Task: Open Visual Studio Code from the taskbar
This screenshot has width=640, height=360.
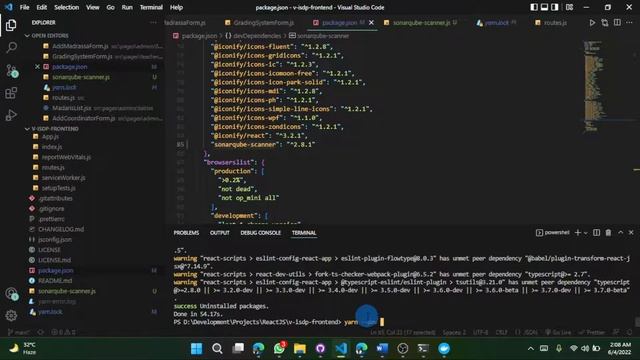Action: point(341,348)
